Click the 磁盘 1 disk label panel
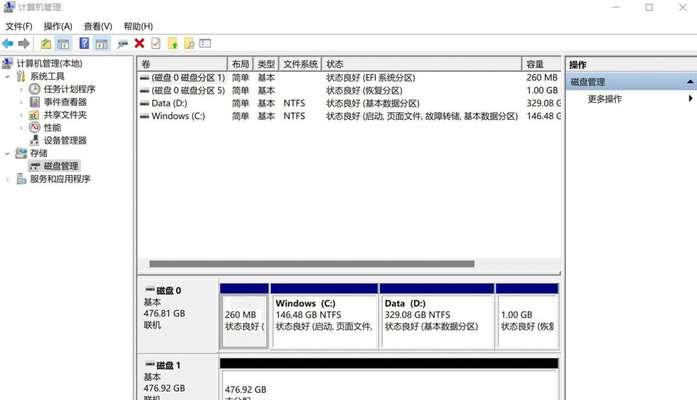Image resolution: width=697 pixels, height=400 pixels. point(178,378)
